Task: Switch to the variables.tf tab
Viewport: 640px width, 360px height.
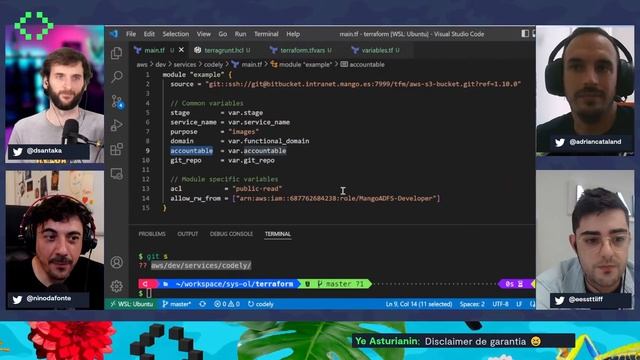Action: (377, 50)
